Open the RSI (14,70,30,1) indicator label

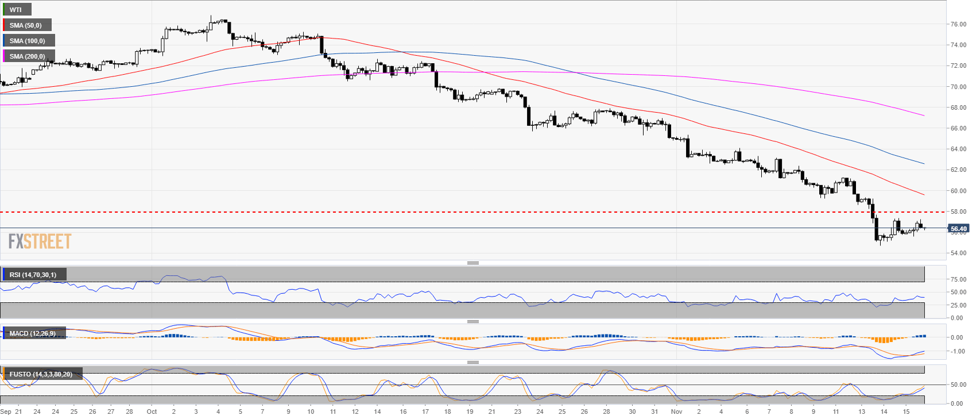click(33, 275)
